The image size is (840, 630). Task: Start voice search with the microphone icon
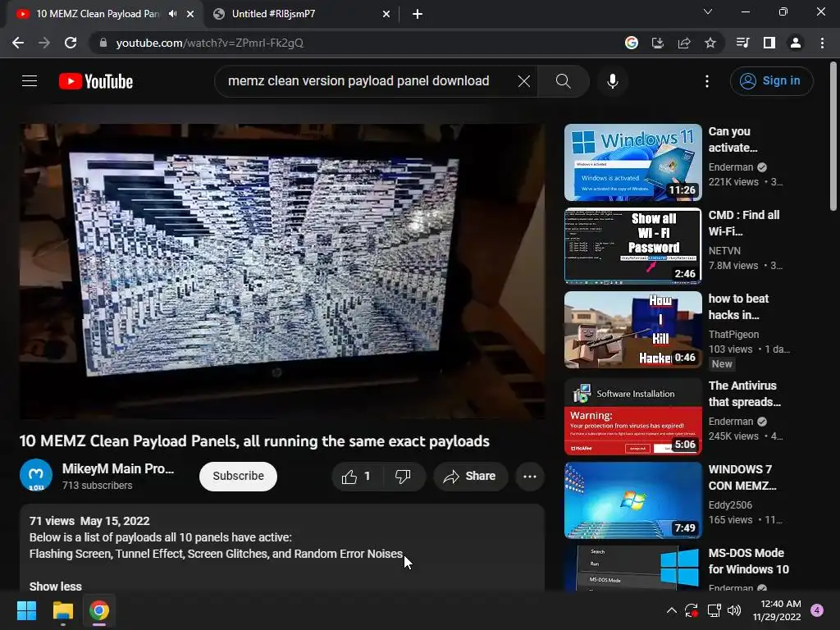coord(612,81)
